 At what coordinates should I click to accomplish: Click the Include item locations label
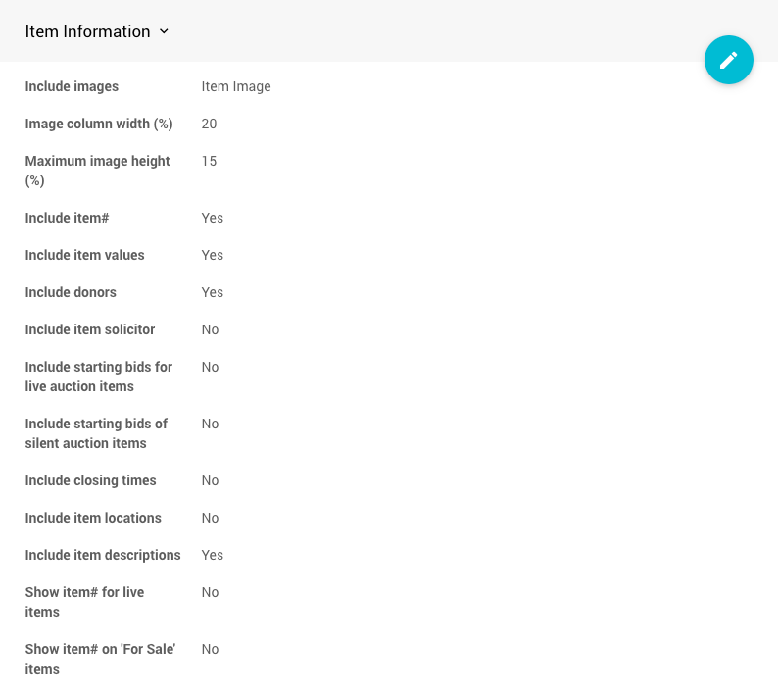point(93,518)
